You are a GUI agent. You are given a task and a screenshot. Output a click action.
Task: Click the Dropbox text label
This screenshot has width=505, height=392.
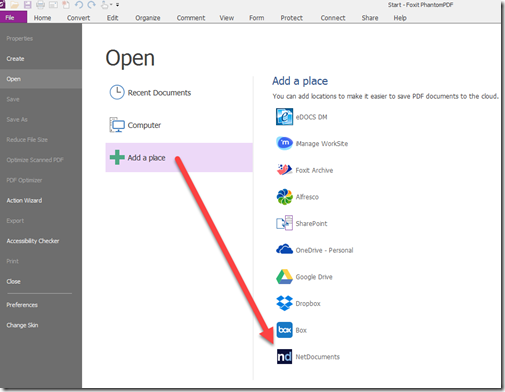pos(308,304)
